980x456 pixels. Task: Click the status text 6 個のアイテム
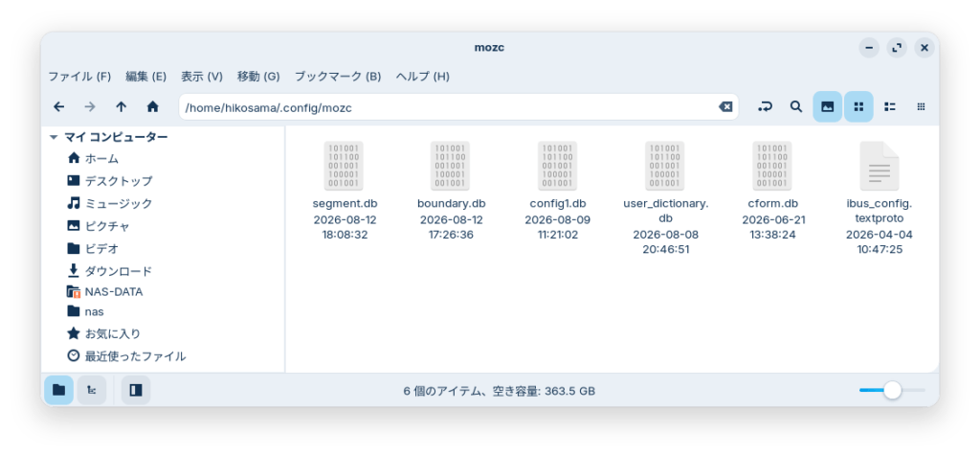click(441, 392)
